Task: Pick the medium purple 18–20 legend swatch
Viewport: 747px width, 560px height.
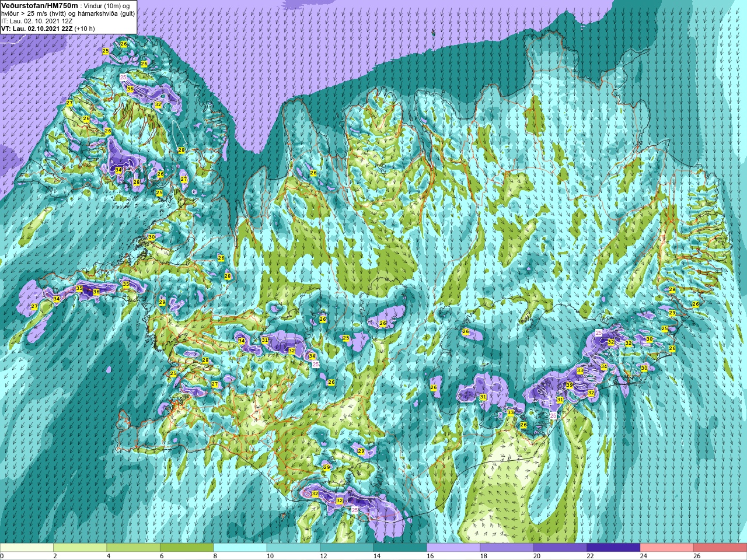Action: point(507,548)
